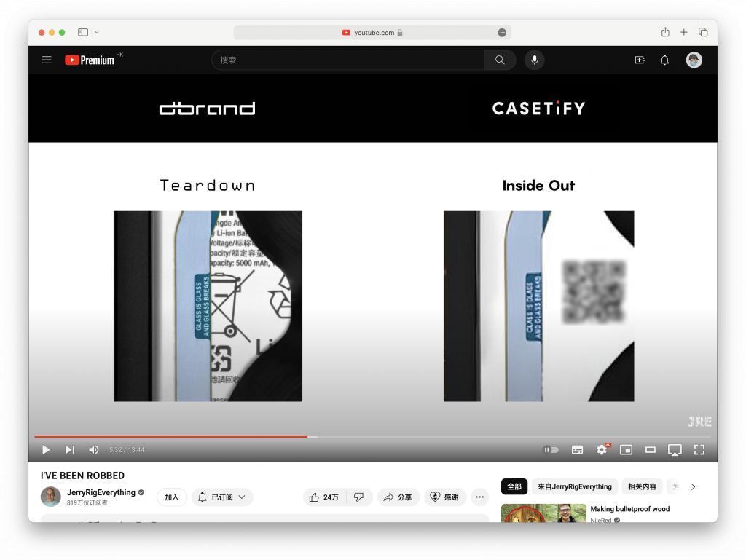Viewport: 746px width, 560px height.
Task: Switch to theater mode
Action: [x=650, y=450]
